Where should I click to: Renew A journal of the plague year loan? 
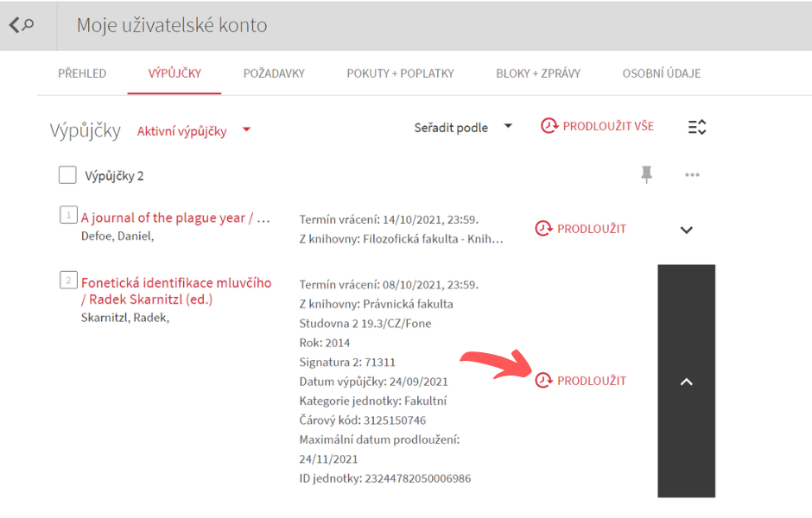click(580, 228)
